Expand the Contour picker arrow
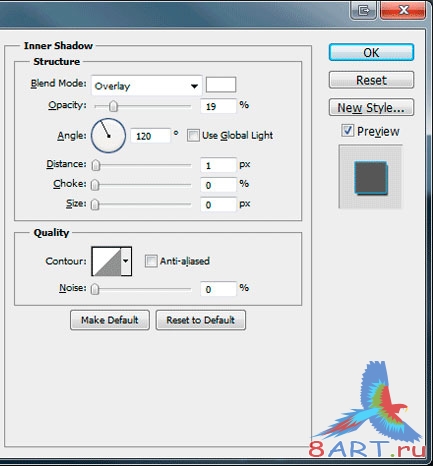433x466 pixels. pyautogui.click(x=126, y=261)
